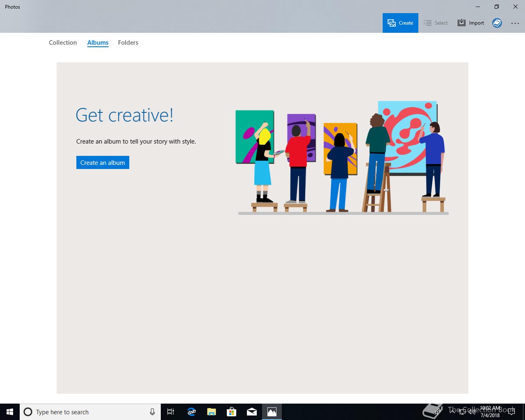
Task: Open the Folders tab
Action: [x=128, y=43]
